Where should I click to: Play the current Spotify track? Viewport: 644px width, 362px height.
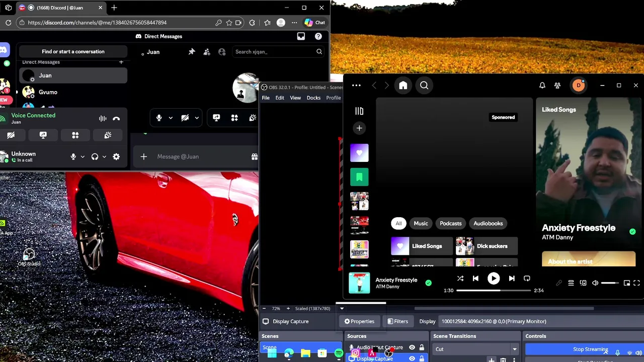[494, 278]
